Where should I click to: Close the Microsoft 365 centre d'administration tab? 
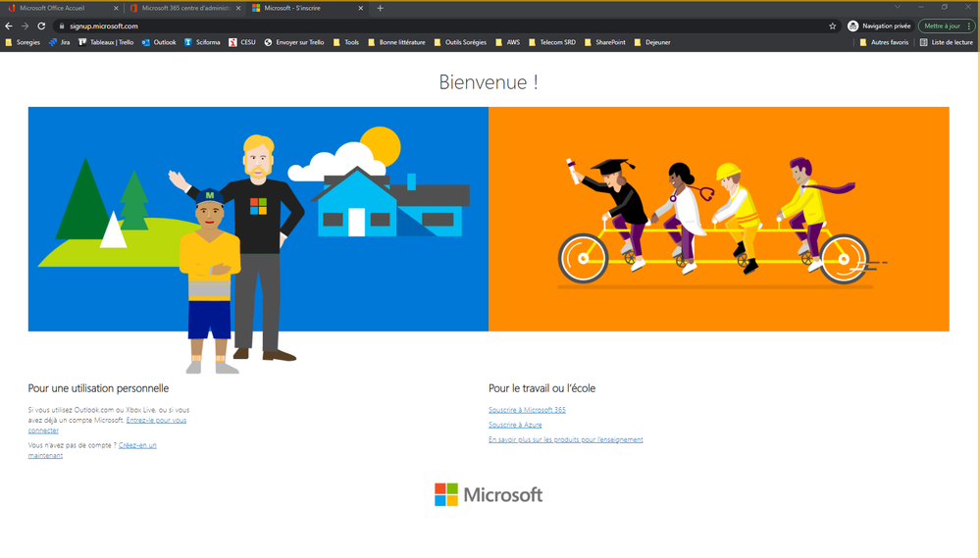tap(238, 8)
